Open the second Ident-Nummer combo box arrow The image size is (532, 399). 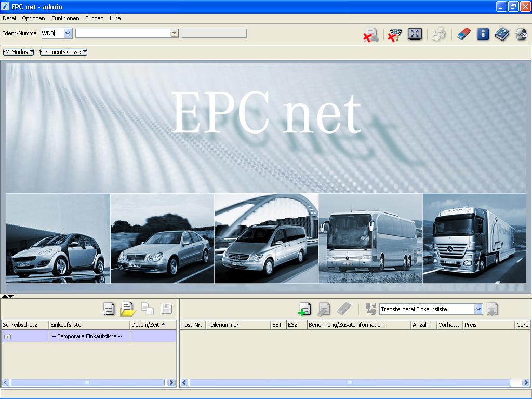(x=175, y=33)
